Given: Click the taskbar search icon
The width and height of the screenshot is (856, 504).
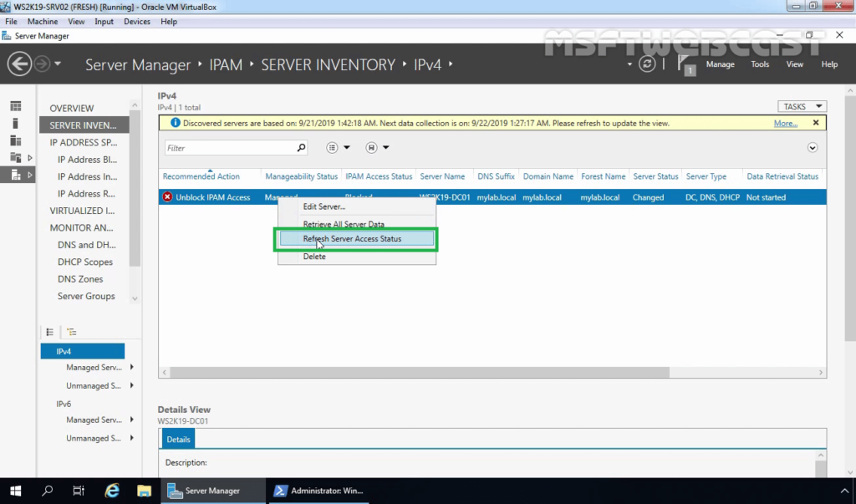Looking at the screenshot, I should (48, 491).
